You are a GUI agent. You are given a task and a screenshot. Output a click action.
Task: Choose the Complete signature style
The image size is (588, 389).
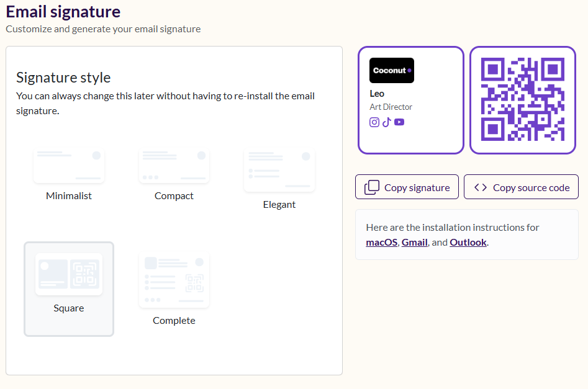174,289
